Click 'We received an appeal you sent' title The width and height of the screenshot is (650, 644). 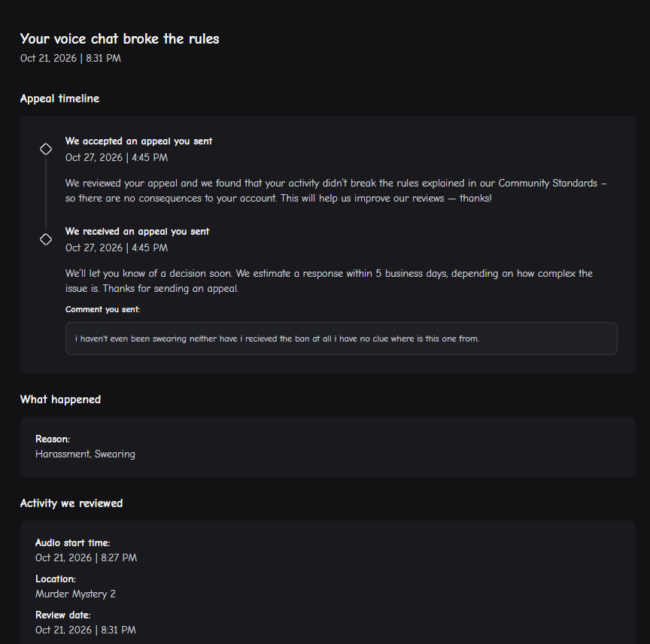point(137,232)
